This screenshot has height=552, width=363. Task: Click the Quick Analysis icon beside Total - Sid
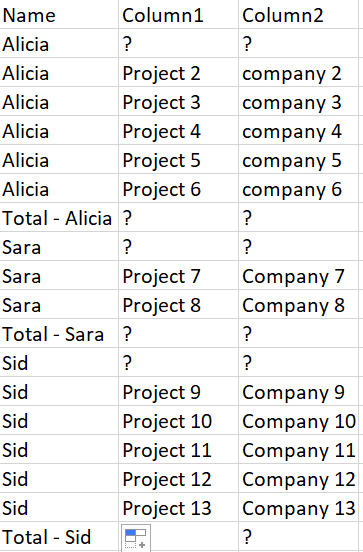pyautogui.click(x=136, y=538)
